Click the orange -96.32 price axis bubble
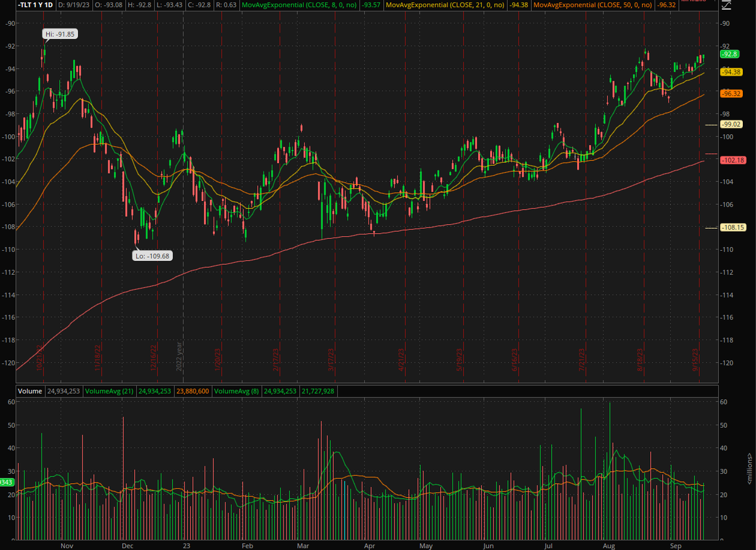Screen dimensions: 756x550 [731, 94]
